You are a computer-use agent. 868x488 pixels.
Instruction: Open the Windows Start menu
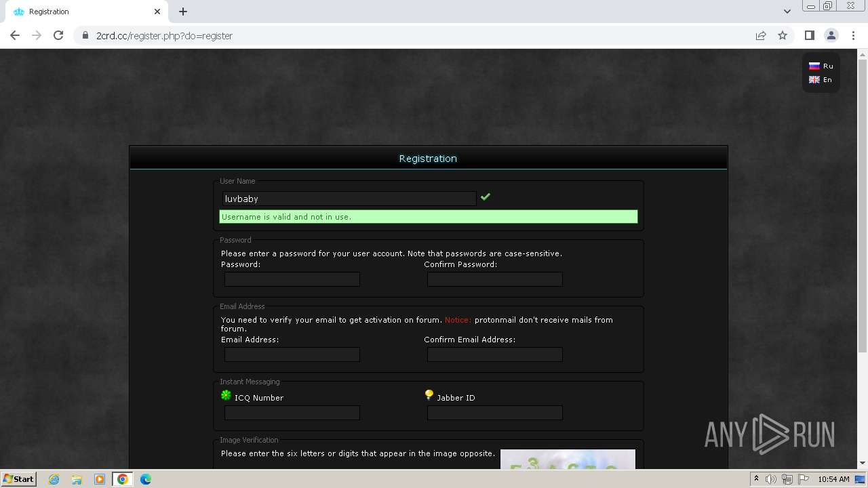pyautogui.click(x=19, y=479)
